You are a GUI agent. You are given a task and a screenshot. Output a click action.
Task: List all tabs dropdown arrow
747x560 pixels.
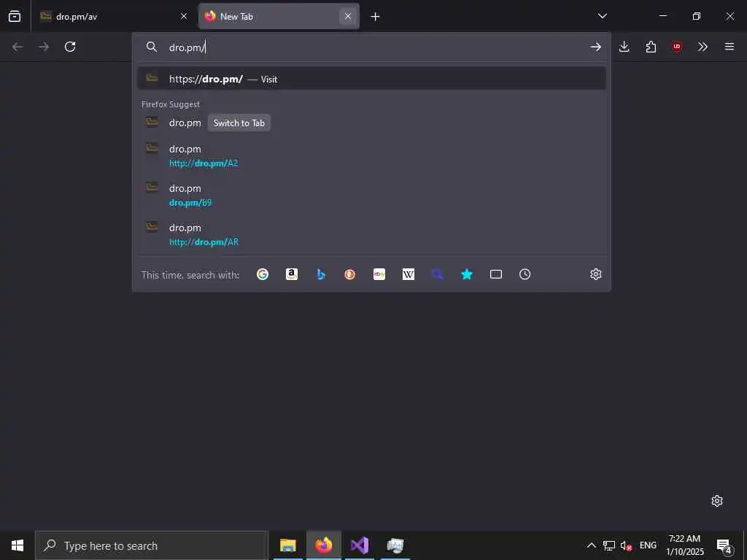[602, 16]
